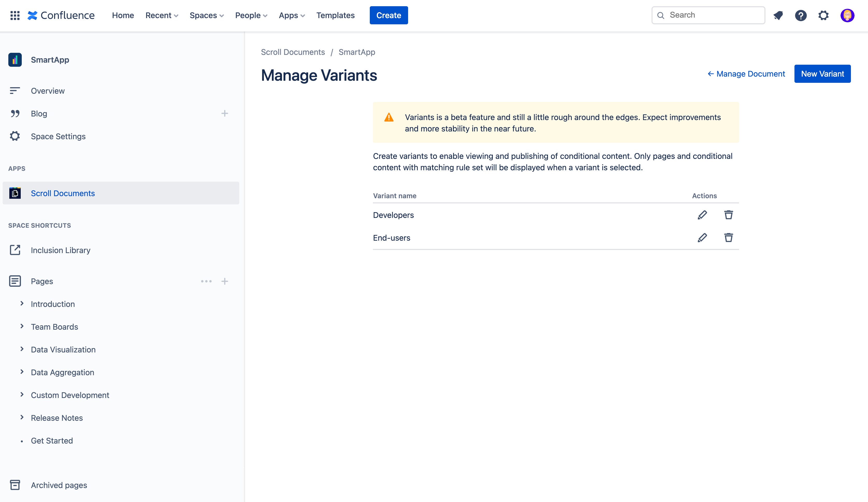Click Scroll Documents breadcrumb link
Screen dimensions: 868x502
tap(293, 52)
